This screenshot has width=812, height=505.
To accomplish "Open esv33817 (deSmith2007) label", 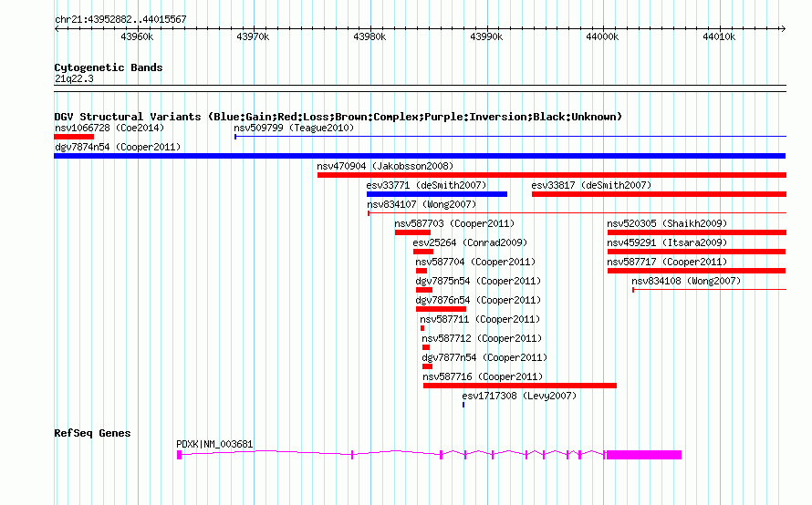I will [591, 185].
